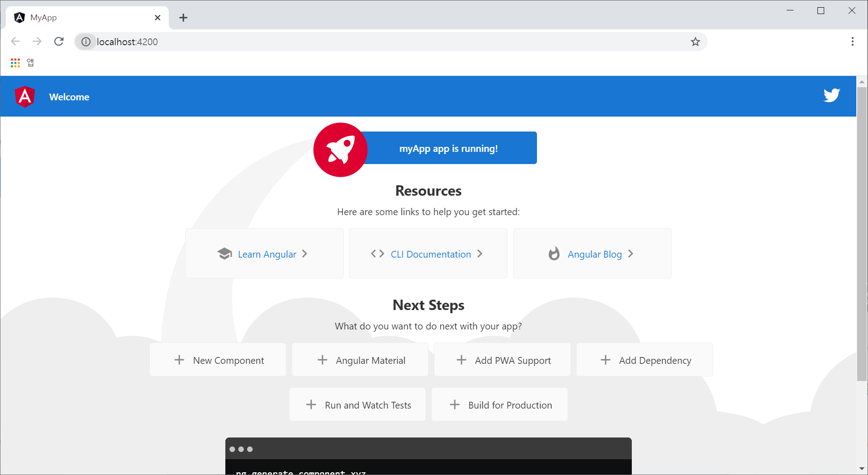Click the Resources heading
Viewport: 868px width, 475px height.
pos(428,191)
